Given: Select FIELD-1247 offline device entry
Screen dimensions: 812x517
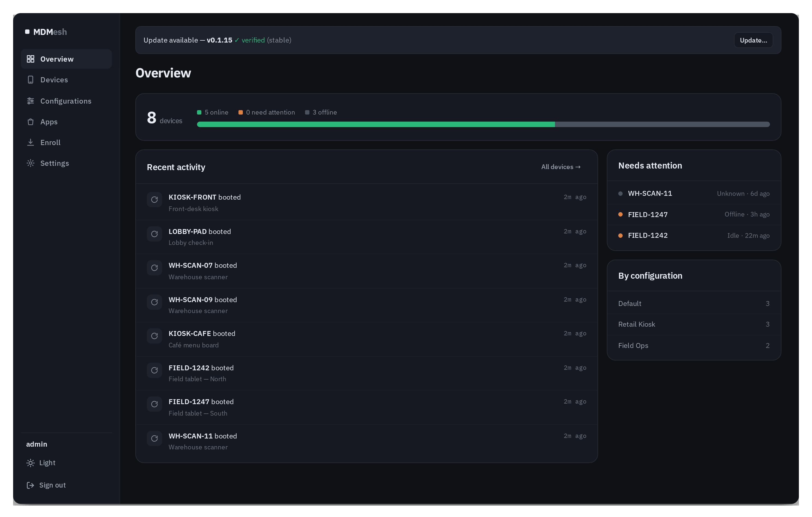Looking at the screenshot, I should point(694,214).
